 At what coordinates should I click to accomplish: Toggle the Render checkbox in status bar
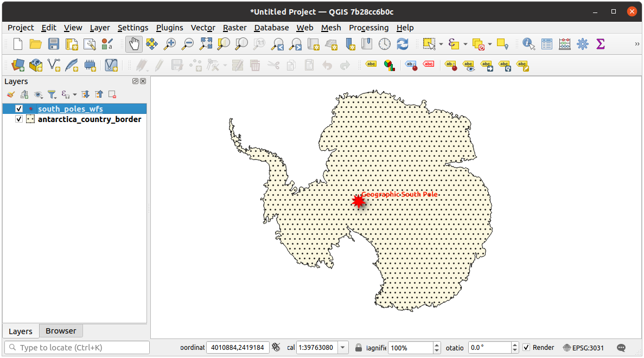pyautogui.click(x=526, y=348)
